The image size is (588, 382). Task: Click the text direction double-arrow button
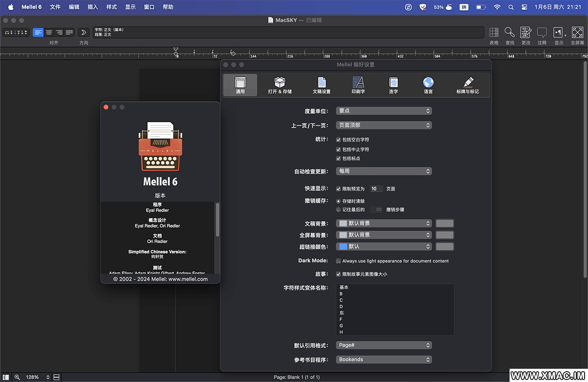[83, 32]
